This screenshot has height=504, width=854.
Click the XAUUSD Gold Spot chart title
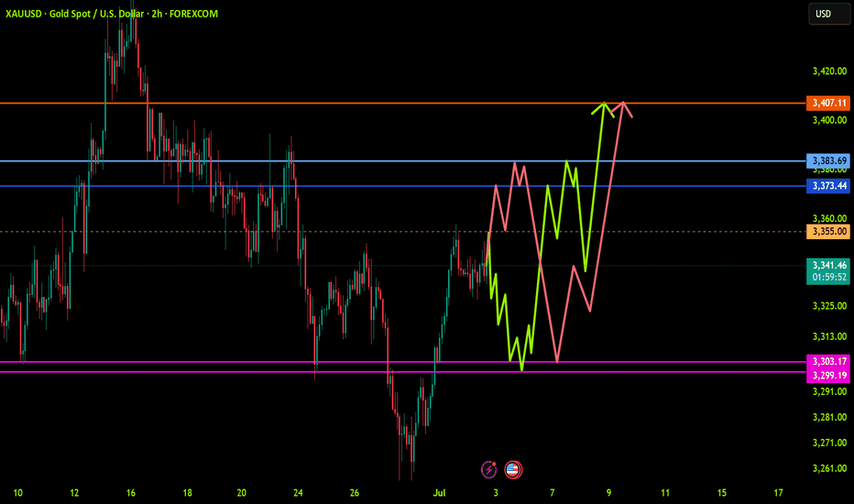(x=112, y=14)
